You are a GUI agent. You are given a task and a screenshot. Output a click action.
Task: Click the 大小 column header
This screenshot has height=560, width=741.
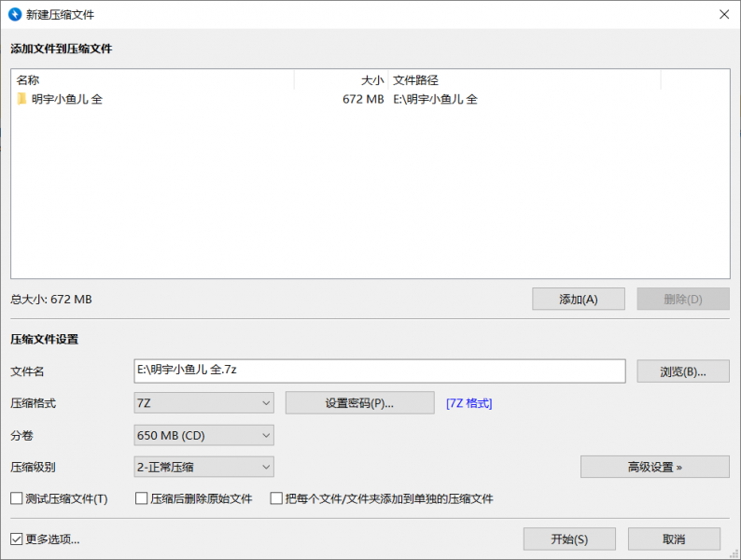(x=341, y=80)
